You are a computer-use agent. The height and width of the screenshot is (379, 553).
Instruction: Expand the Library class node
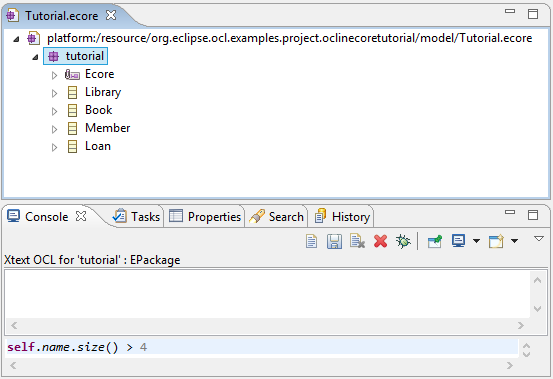pyautogui.click(x=54, y=93)
